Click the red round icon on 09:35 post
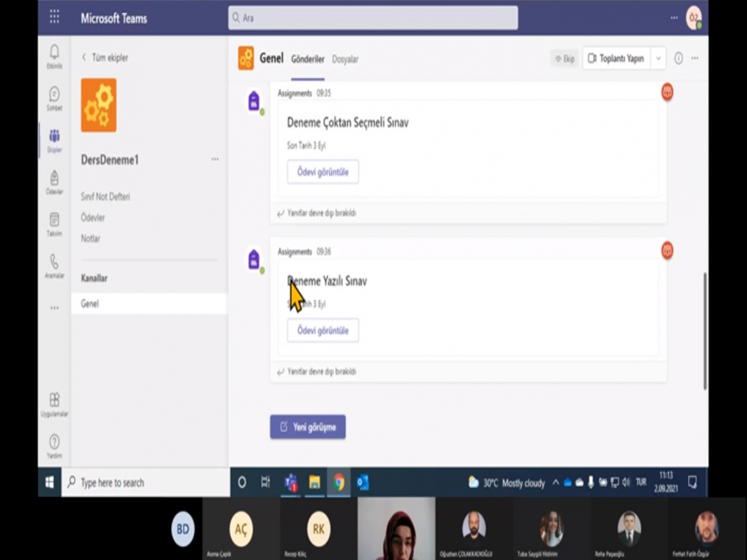The height and width of the screenshot is (560, 747). (667, 92)
